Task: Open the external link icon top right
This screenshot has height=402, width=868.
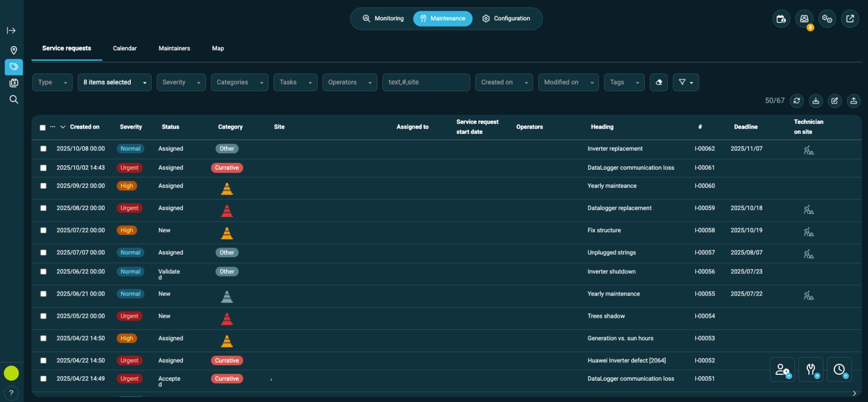Action: tap(850, 19)
